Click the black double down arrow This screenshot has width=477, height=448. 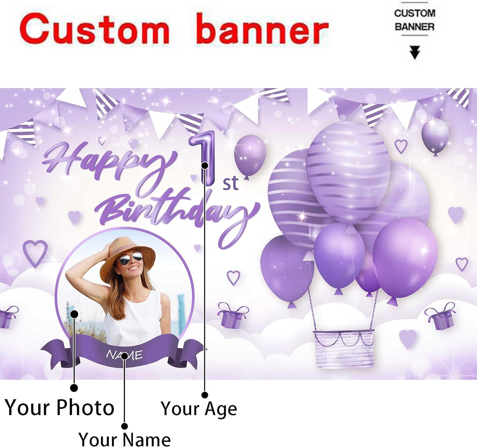pyautogui.click(x=415, y=52)
